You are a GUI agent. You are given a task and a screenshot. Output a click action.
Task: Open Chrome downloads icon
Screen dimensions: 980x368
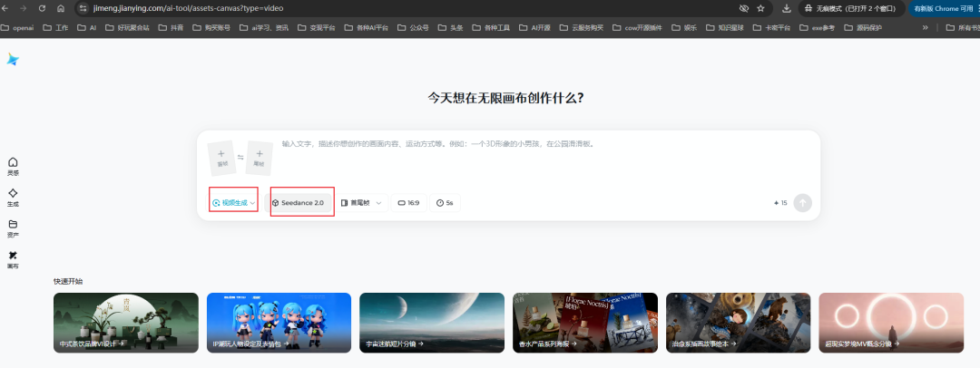click(x=786, y=8)
